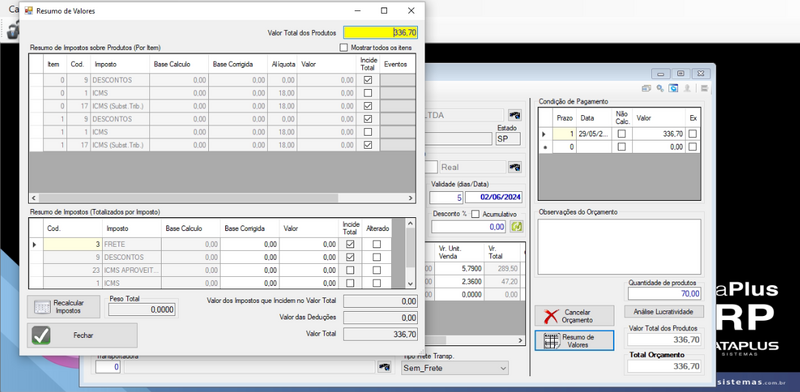Click Base Corrigida header in item table
Image resolution: width=800 pixels, height=392 pixels.
point(238,64)
